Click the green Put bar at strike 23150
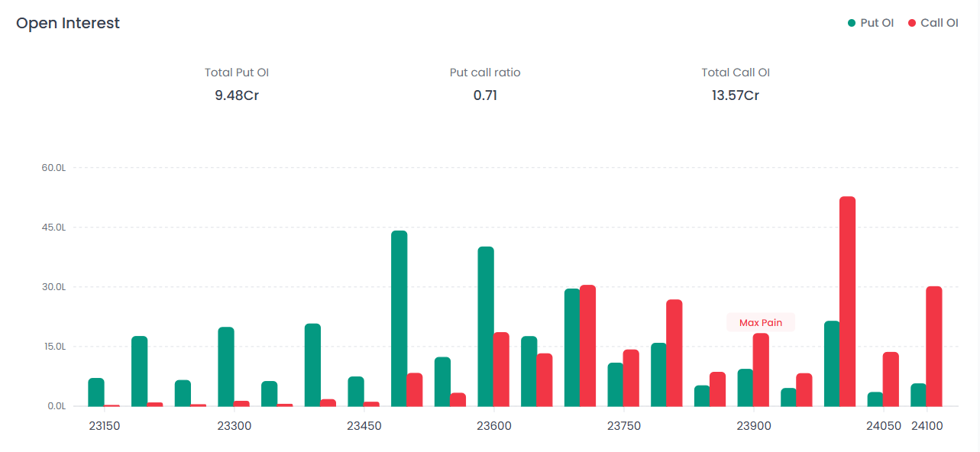The width and height of the screenshot is (980, 452). pos(96,392)
